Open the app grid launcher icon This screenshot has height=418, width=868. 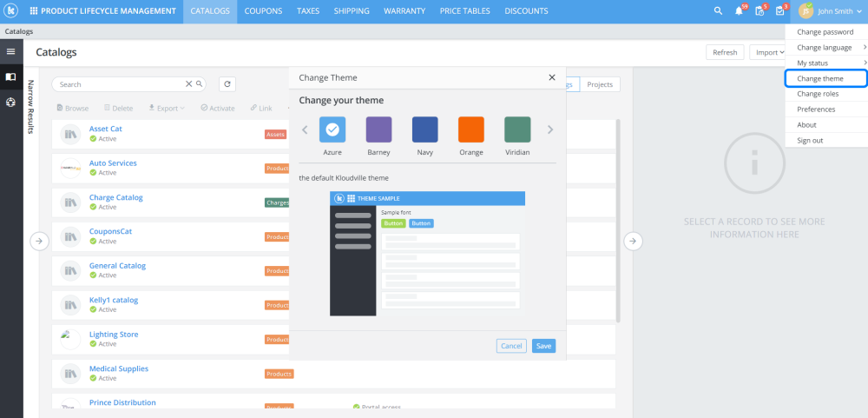[x=34, y=11]
